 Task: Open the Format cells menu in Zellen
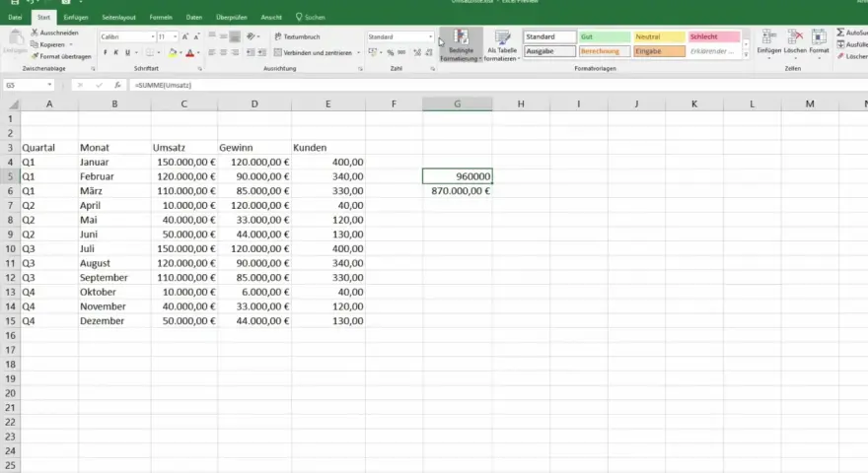pos(819,42)
